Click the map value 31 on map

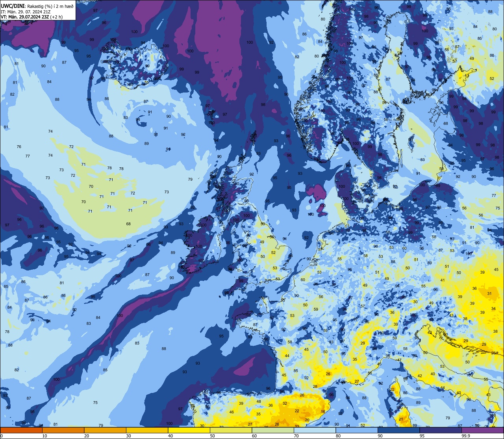pos(489,294)
